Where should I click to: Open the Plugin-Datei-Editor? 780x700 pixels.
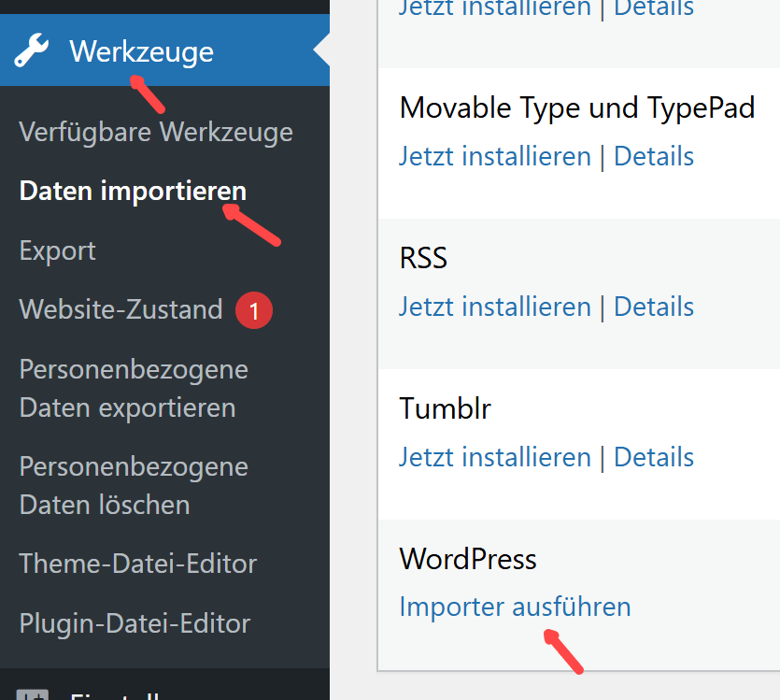(x=135, y=623)
